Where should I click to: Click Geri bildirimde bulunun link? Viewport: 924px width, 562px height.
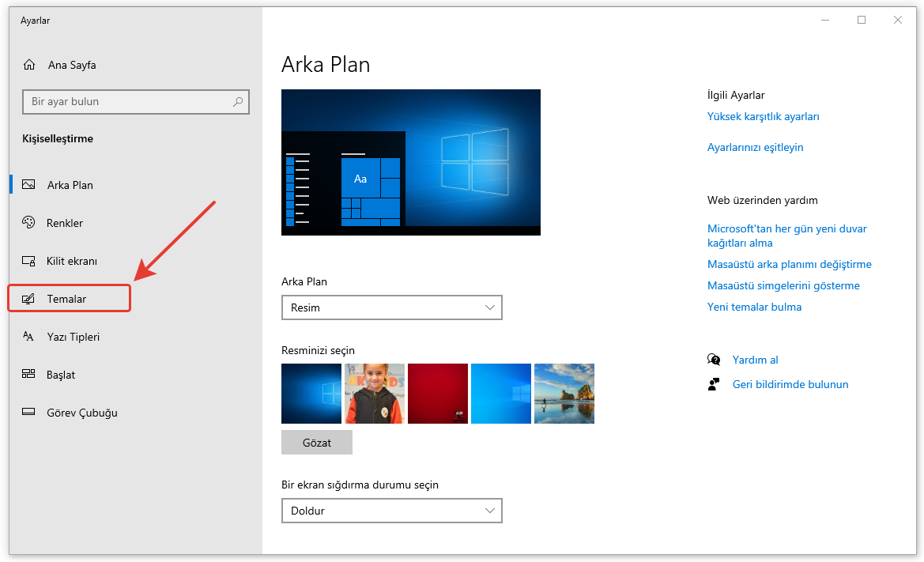click(790, 384)
